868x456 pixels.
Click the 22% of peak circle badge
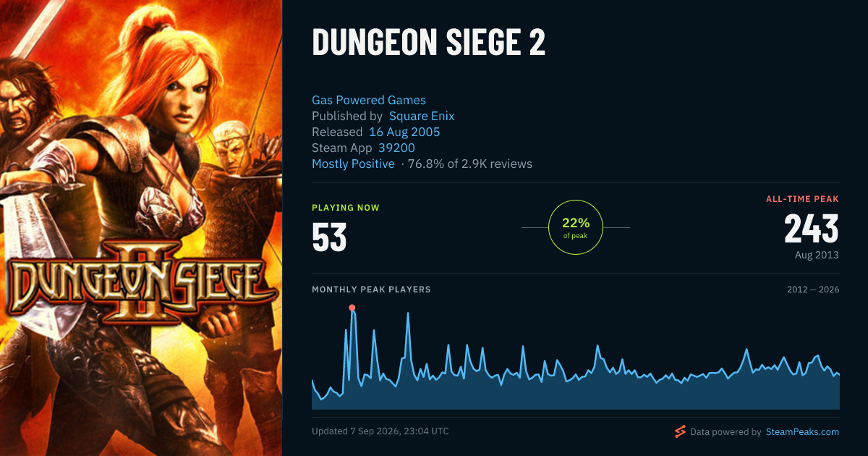point(576,227)
